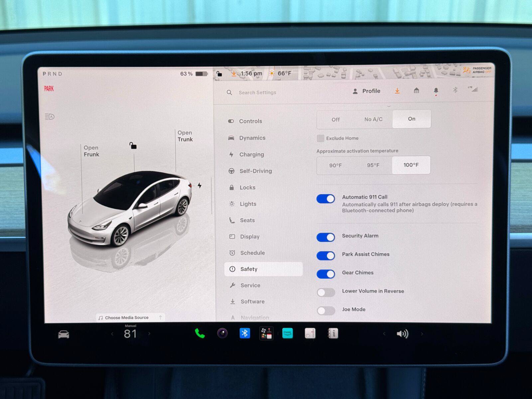Lower volume with left chevron
532x399 pixels.
[x=384, y=333]
